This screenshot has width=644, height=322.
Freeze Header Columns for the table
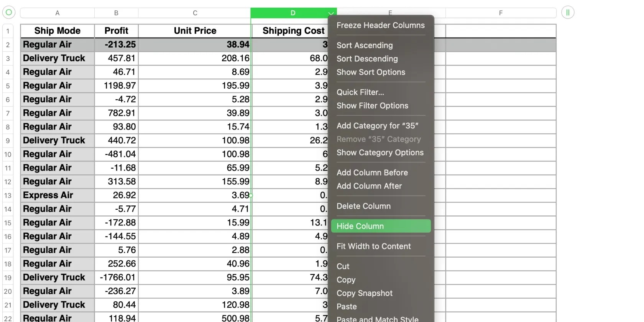(380, 25)
